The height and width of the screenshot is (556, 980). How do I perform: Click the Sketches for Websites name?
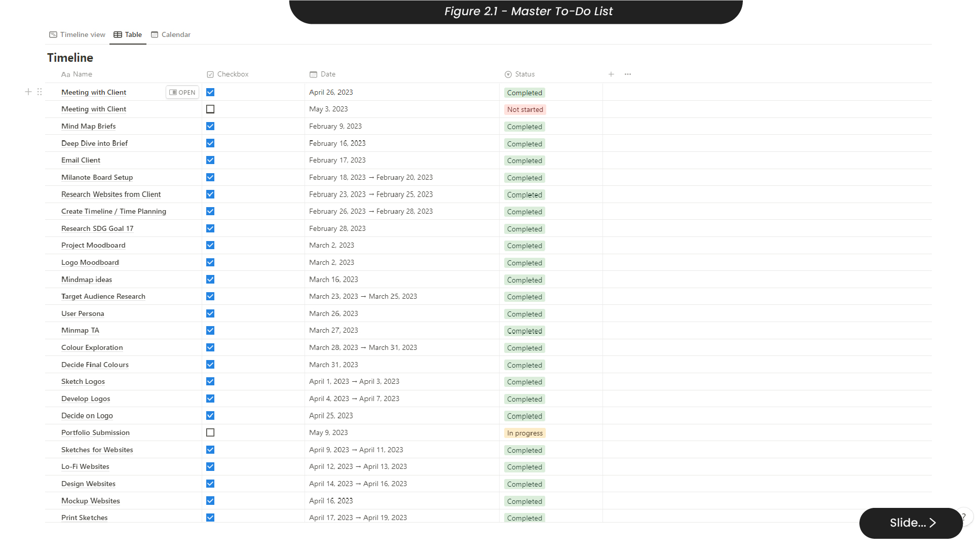click(97, 450)
